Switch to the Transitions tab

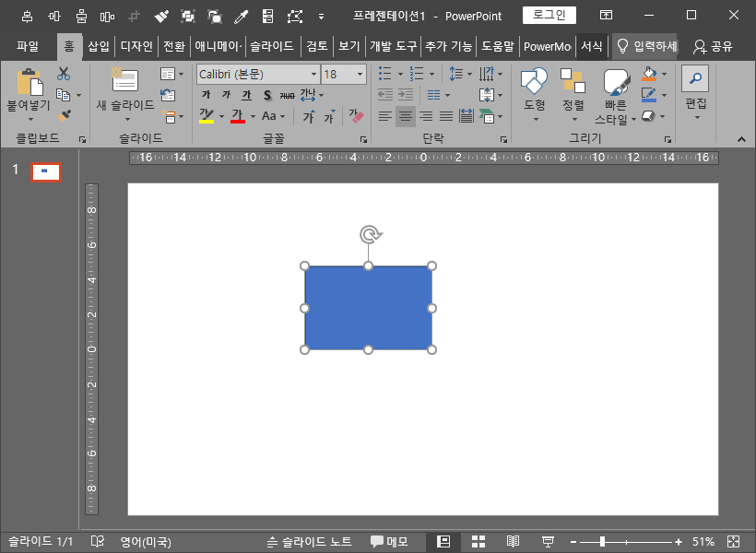click(x=174, y=47)
